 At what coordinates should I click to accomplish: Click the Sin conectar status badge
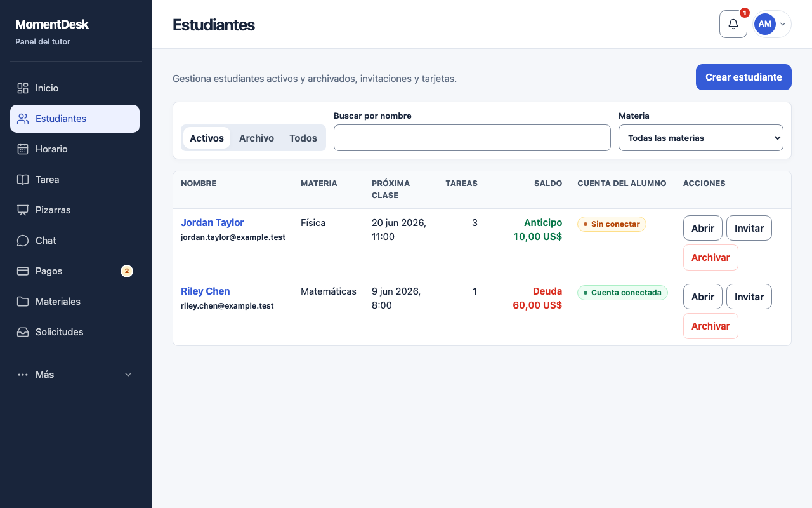612,224
